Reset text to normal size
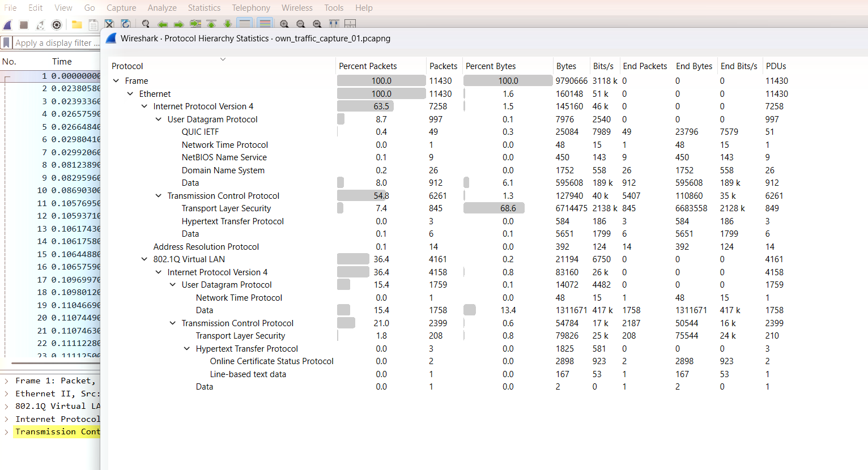The image size is (868, 470). pos(317,24)
